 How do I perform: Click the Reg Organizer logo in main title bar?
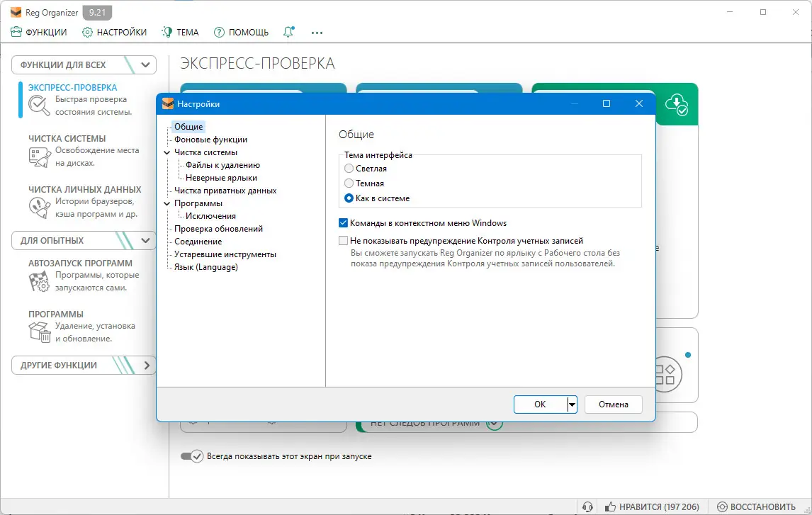pos(16,13)
